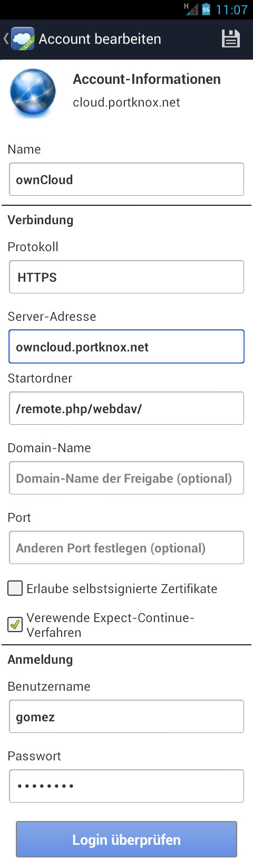Image resolution: width=253 pixels, height=868 pixels.
Task: Focus the Name field containing ownCloud
Action: 126,179
